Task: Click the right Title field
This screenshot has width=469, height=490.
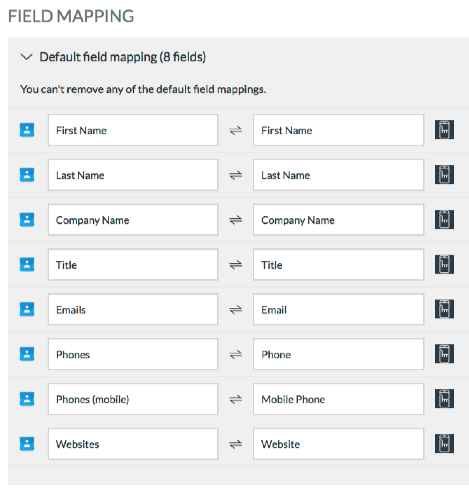Action: click(338, 265)
